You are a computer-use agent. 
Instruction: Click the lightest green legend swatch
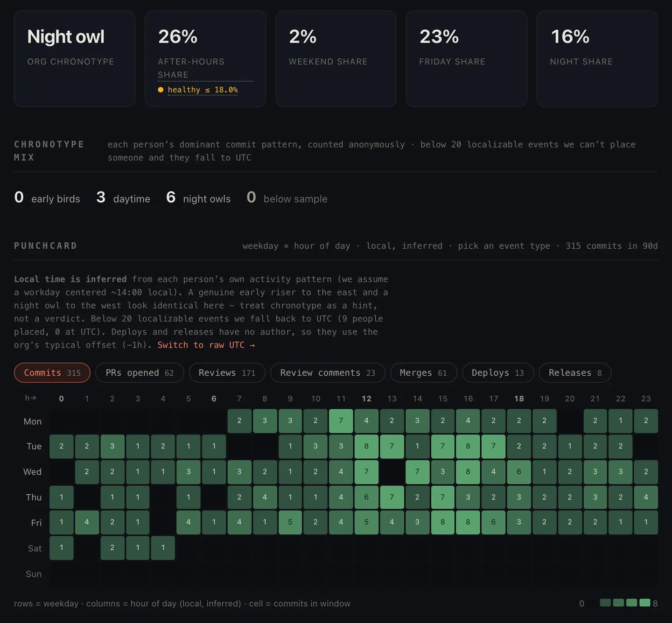(645, 602)
